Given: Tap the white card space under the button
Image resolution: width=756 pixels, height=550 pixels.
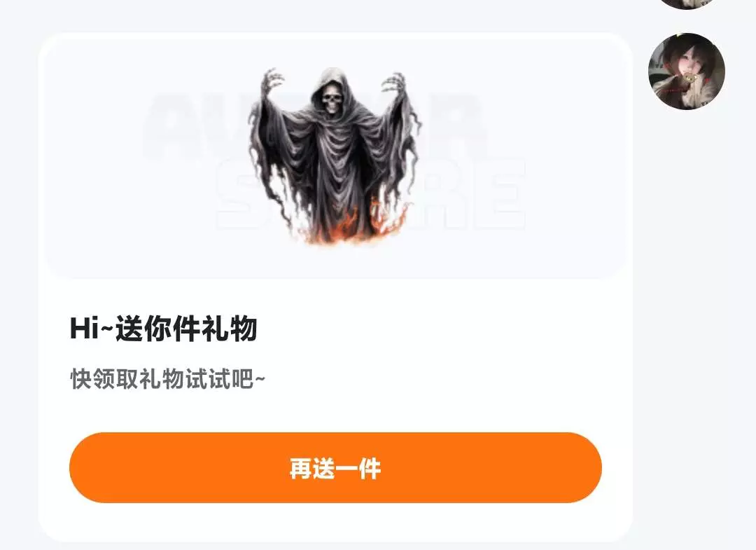Looking at the screenshot, I should (335, 522).
